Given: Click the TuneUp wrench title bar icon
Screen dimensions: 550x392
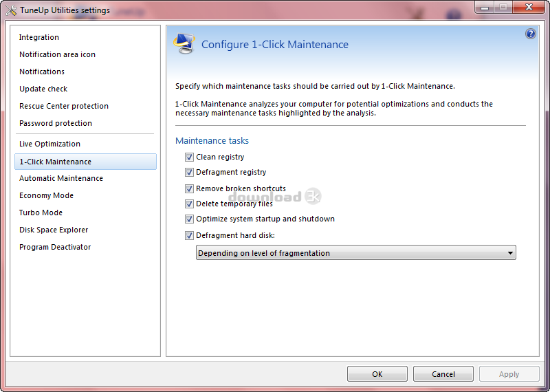Looking at the screenshot, I should coord(11,10).
